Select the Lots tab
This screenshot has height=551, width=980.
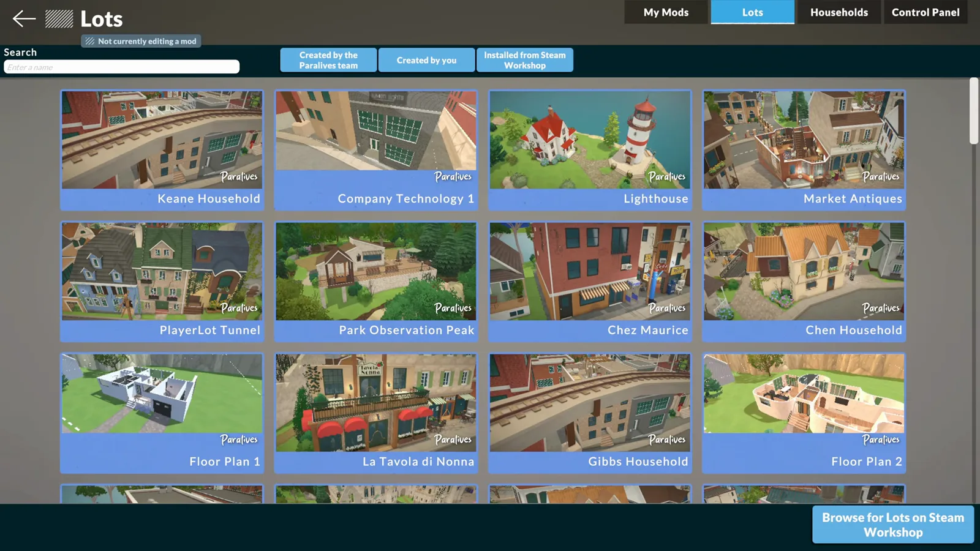(752, 12)
